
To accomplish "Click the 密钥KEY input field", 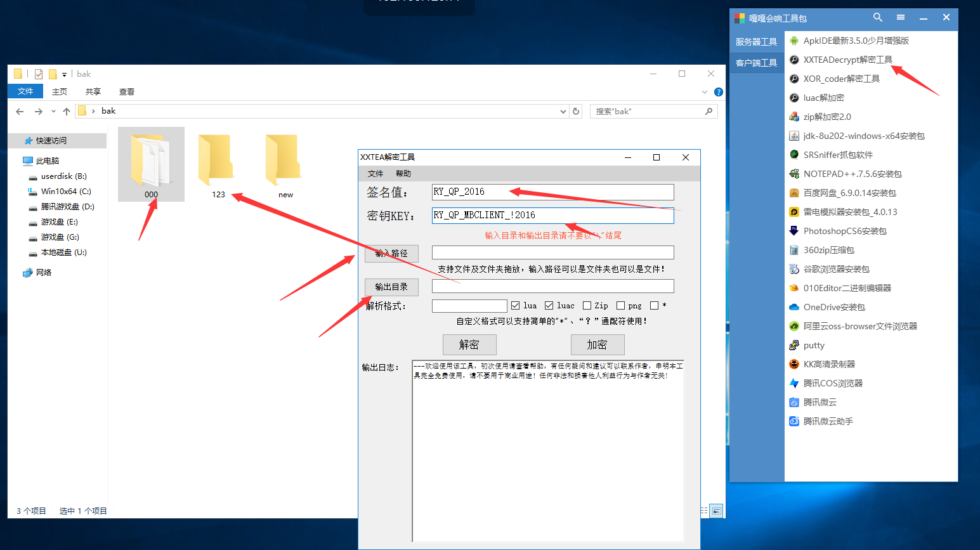I will (x=552, y=215).
